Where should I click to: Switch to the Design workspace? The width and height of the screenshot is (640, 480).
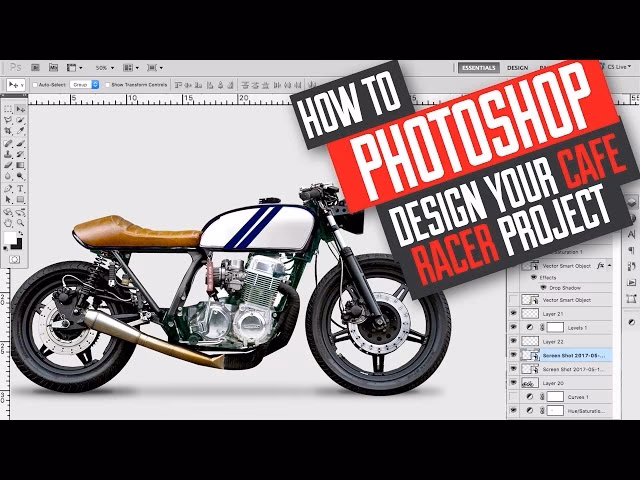[x=518, y=68]
